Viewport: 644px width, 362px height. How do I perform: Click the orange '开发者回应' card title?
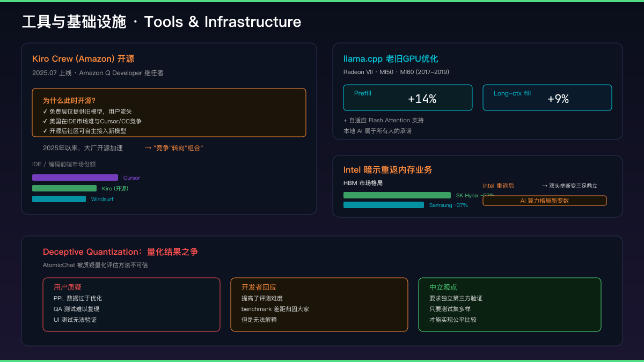point(259,287)
